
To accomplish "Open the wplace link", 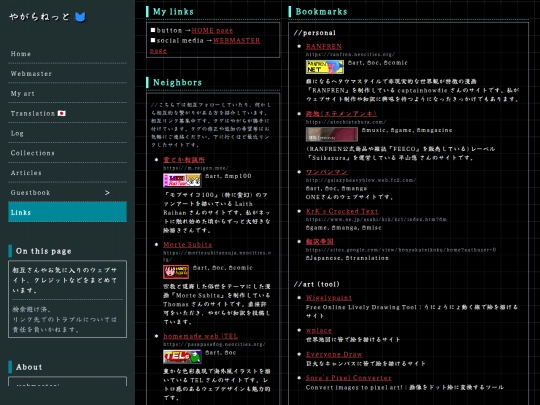I will point(319,330).
